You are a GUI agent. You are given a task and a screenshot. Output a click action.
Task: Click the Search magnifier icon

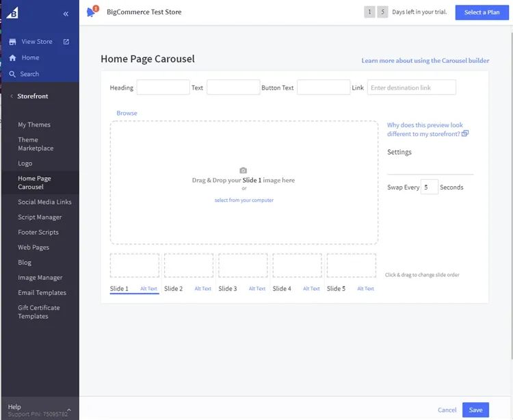[x=12, y=74]
